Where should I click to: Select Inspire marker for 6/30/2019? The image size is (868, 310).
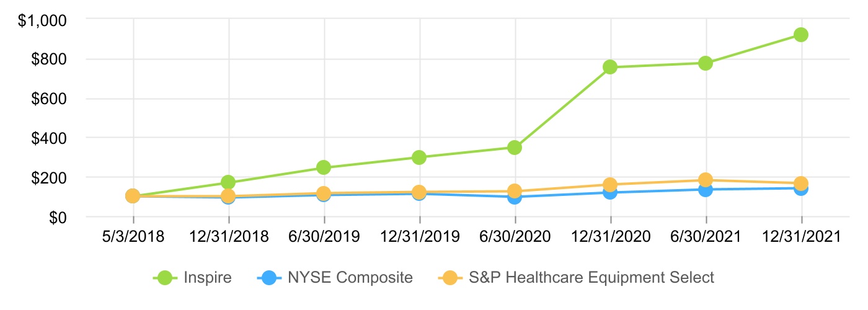click(x=324, y=167)
